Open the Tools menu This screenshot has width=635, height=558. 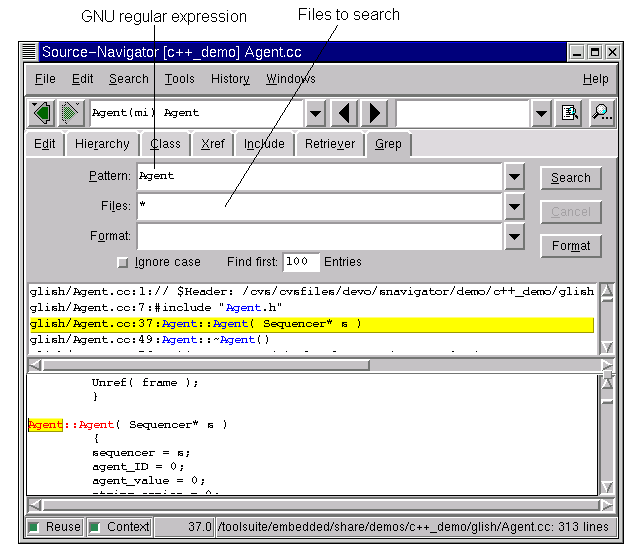[x=179, y=79]
